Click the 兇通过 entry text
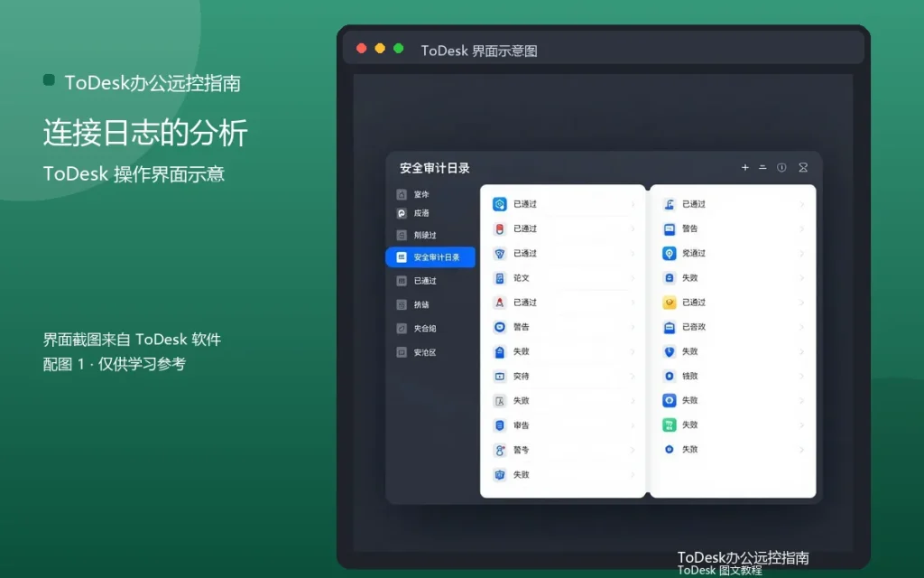 click(x=694, y=253)
